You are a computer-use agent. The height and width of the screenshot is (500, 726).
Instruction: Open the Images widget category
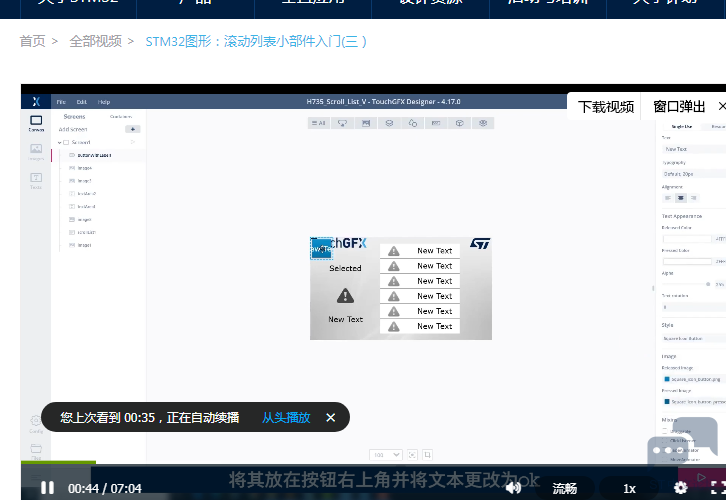tap(366, 123)
